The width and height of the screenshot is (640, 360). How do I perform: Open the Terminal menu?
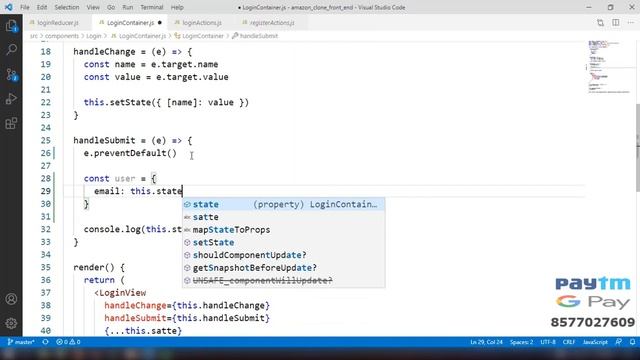pyautogui.click(x=151, y=7)
